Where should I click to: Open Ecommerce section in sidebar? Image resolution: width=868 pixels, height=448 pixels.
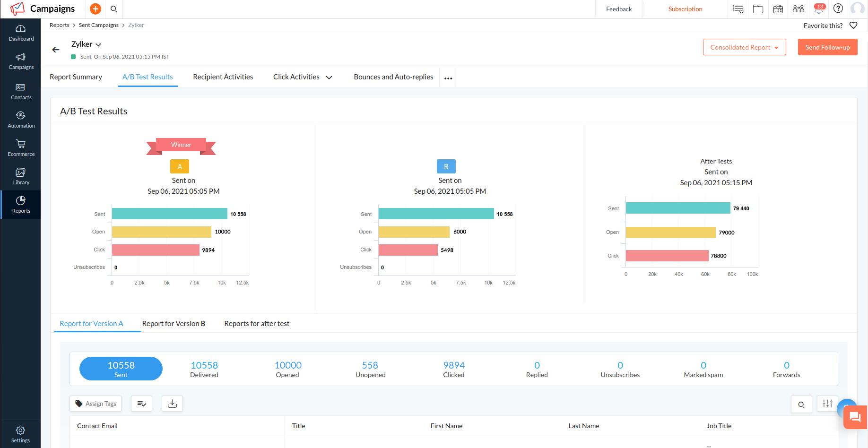(x=21, y=148)
